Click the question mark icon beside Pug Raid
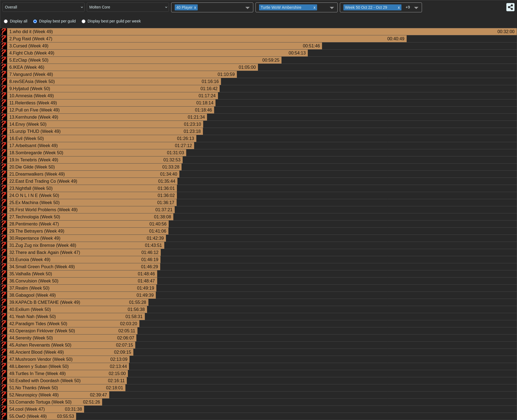 point(4,39)
